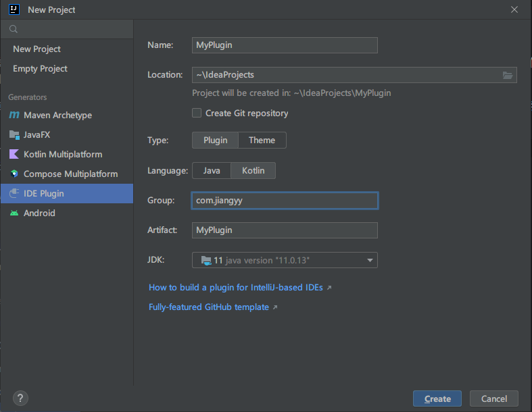
Task: Click the Artifact: label
Action: click(x=162, y=230)
